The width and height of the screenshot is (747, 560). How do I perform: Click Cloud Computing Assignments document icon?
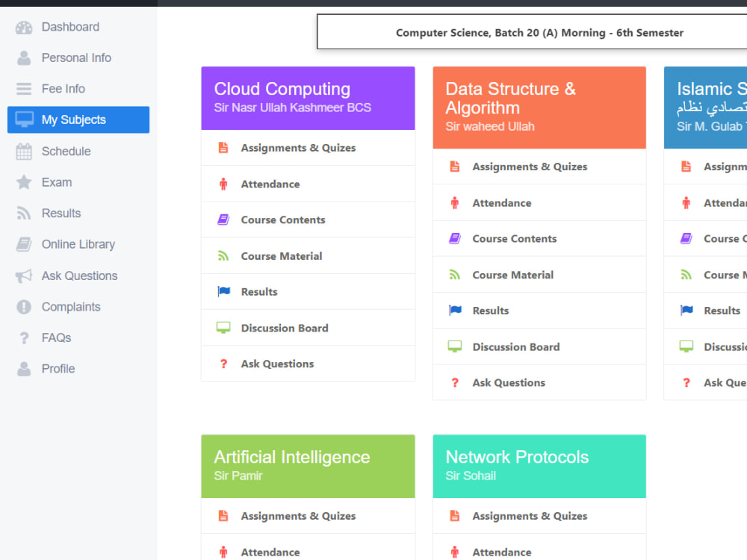point(223,148)
